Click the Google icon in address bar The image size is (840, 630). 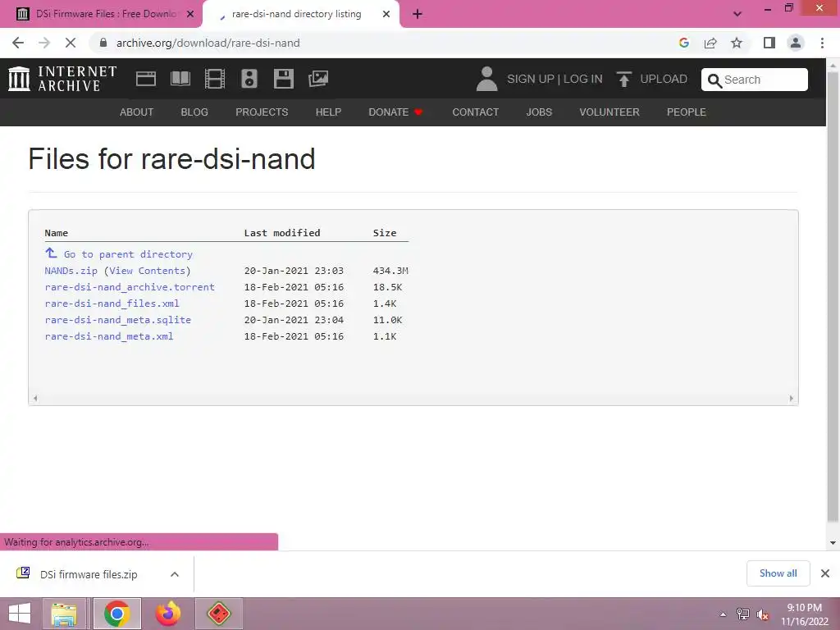[683, 43]
